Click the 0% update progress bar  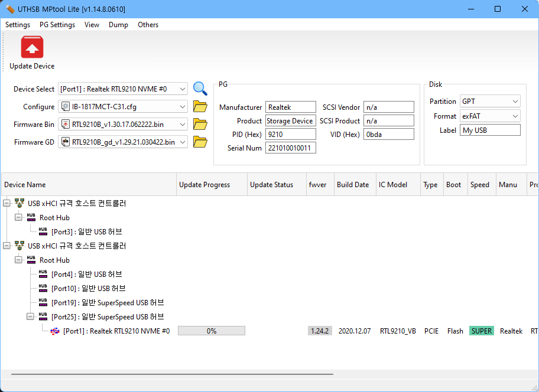212,331
